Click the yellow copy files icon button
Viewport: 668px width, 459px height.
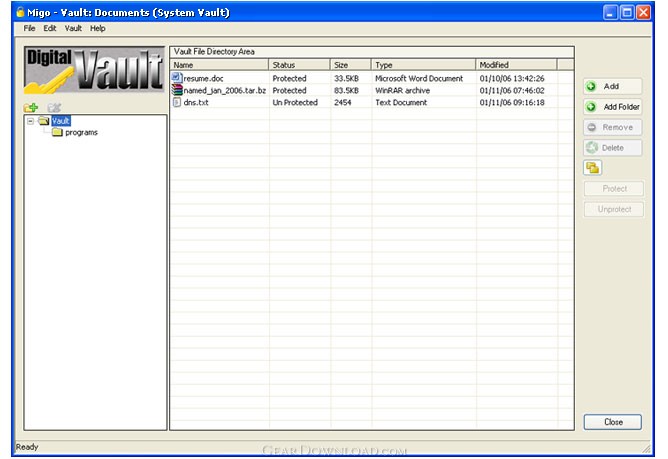592,167
